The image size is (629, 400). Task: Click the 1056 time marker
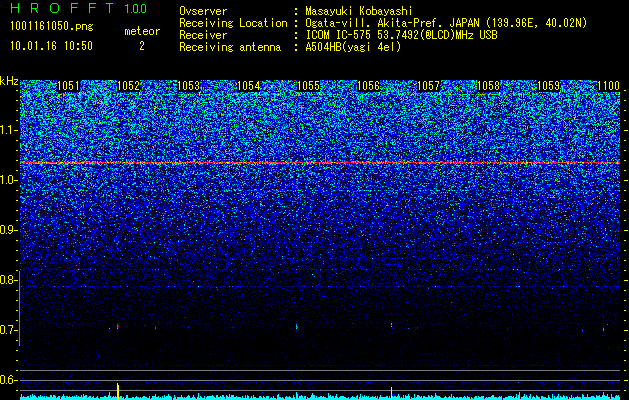pos(368,86)
